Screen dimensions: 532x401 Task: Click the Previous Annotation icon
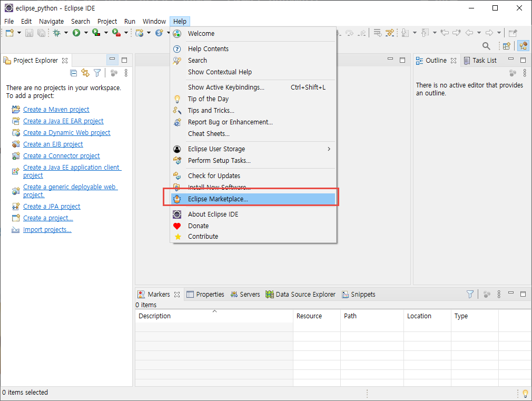click(425, 33)
